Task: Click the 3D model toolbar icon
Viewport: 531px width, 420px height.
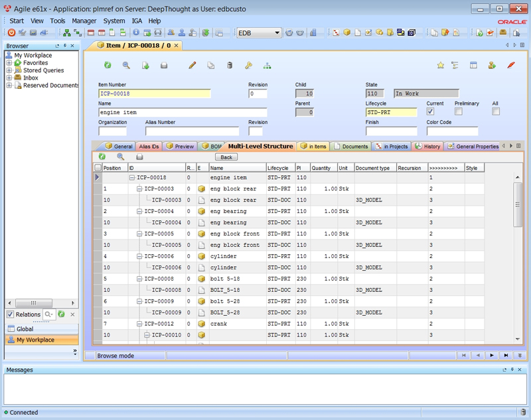Action: 412,33
